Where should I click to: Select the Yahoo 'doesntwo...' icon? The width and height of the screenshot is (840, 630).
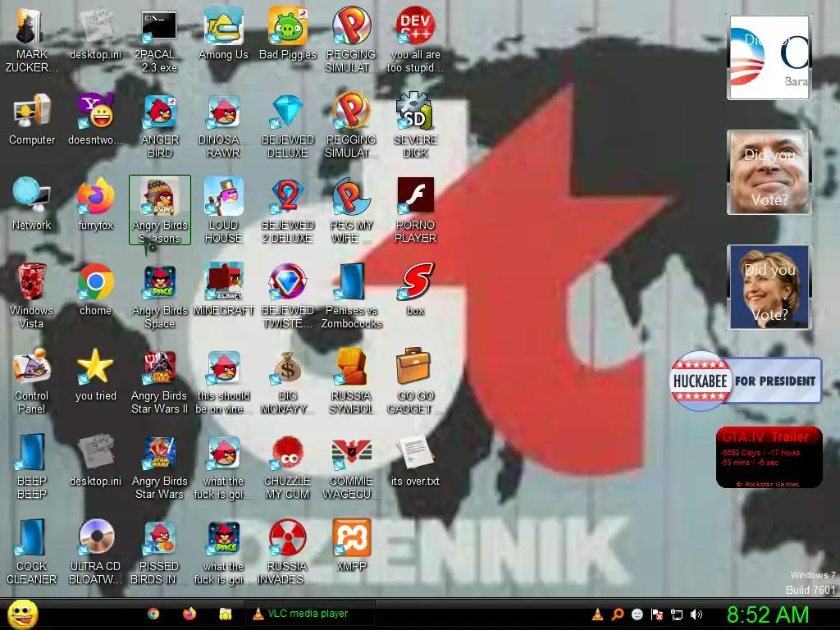95,120
